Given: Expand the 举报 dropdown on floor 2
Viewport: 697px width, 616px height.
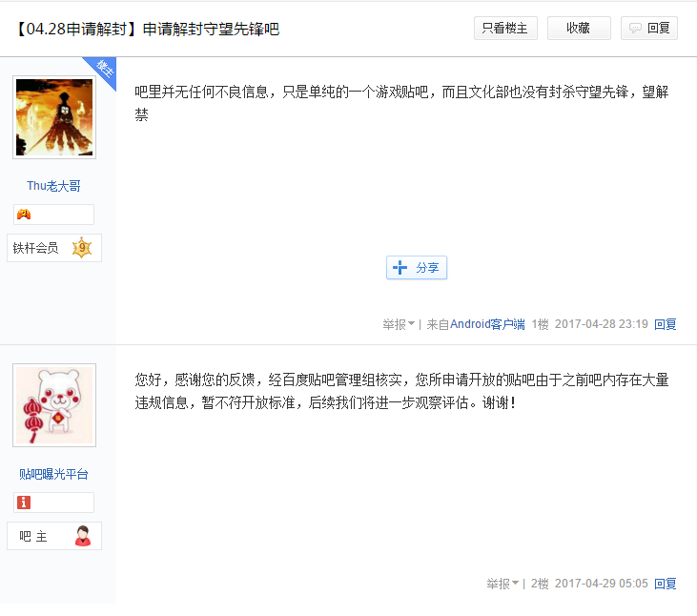Looking at the screenshot, I should 502,584.
